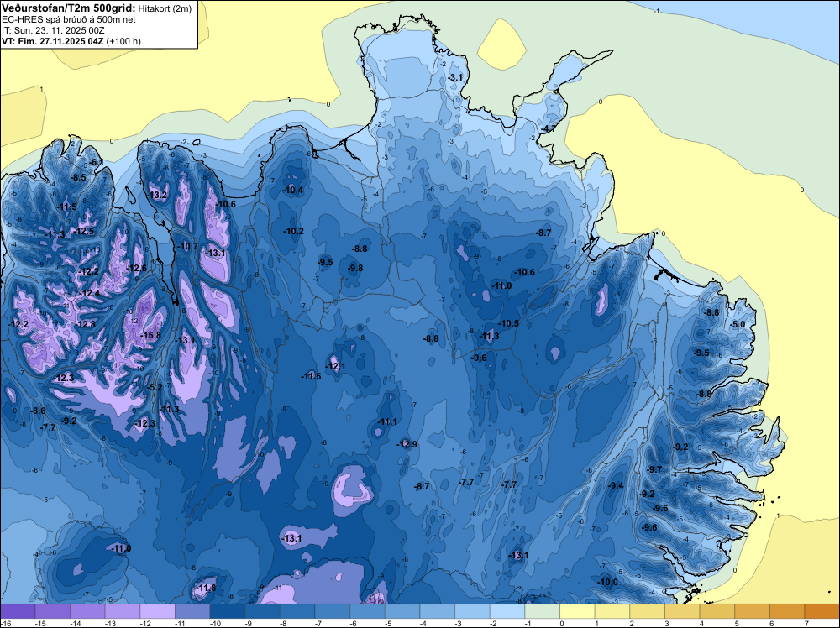Click the '-8' legend scale label
Viewport: 840px width, 628px height.
tap(282, 624)
